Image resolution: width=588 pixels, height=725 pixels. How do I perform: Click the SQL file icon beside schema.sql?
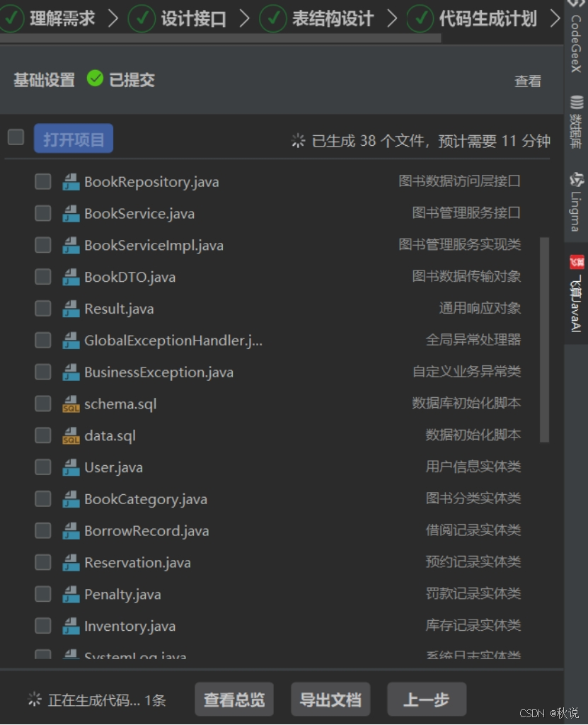click(70, 404)
